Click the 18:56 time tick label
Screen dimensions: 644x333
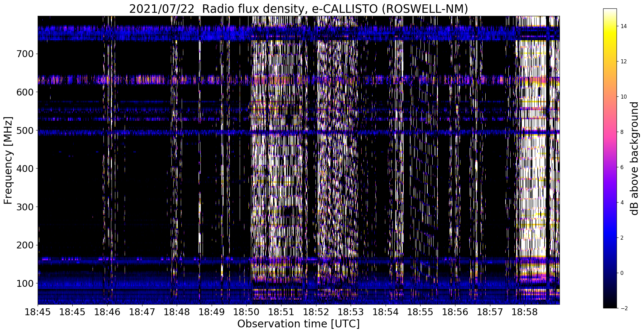point(455,312)
